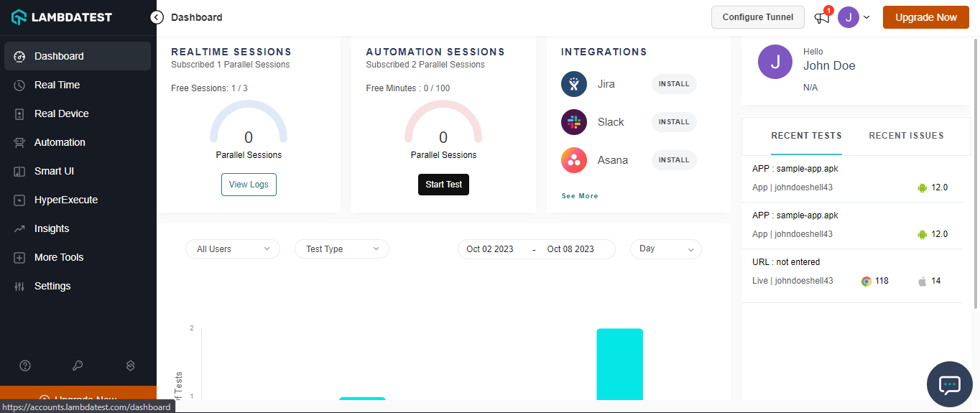
Task: Open Dashboard from sidebar menu
Action: 78,56
